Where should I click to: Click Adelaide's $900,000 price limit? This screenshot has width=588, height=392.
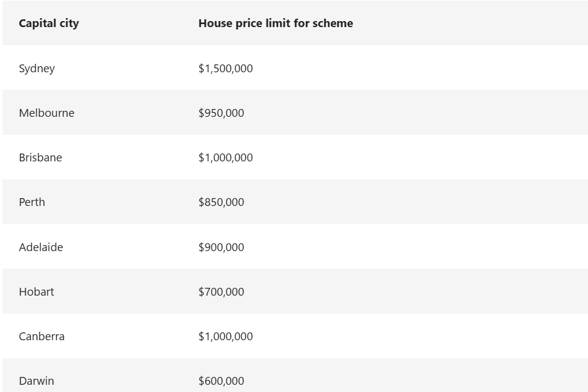click(221, 247)
